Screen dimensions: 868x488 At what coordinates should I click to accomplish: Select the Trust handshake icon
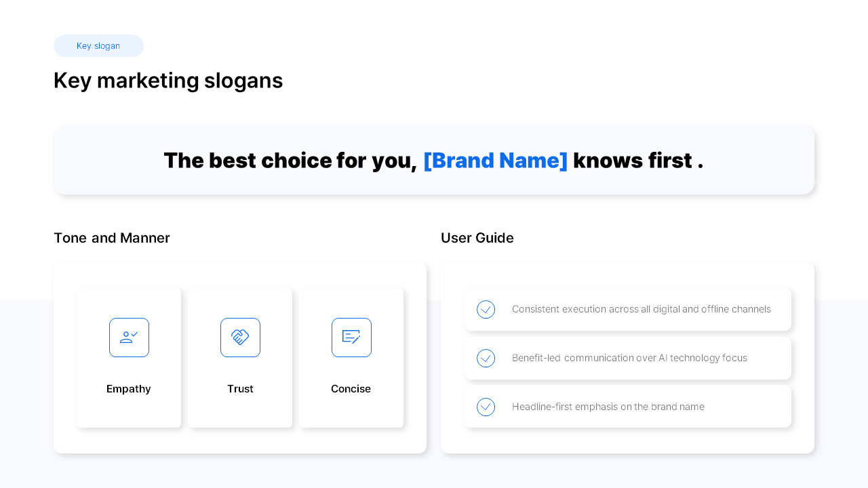pyautogui.click(x=240, y=338)
